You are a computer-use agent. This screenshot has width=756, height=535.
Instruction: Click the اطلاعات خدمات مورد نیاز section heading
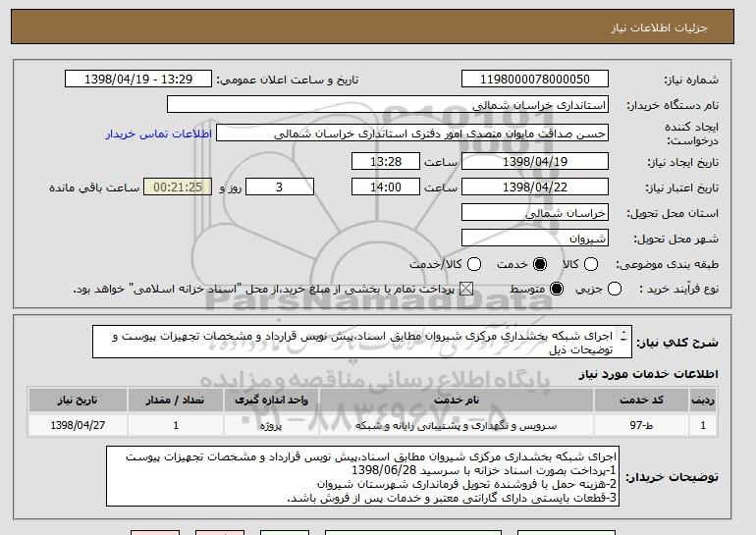tap(648, 374)
